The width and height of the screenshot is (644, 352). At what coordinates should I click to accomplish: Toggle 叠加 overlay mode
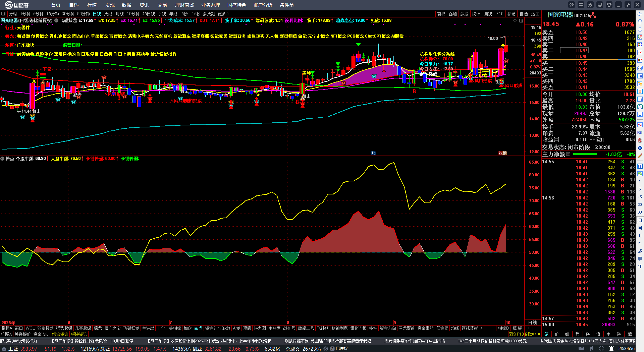coord(453,14)
